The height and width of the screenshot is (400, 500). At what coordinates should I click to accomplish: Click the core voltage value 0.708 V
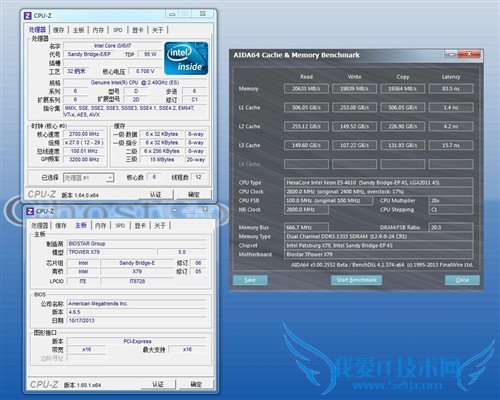[x=145, y=71]
